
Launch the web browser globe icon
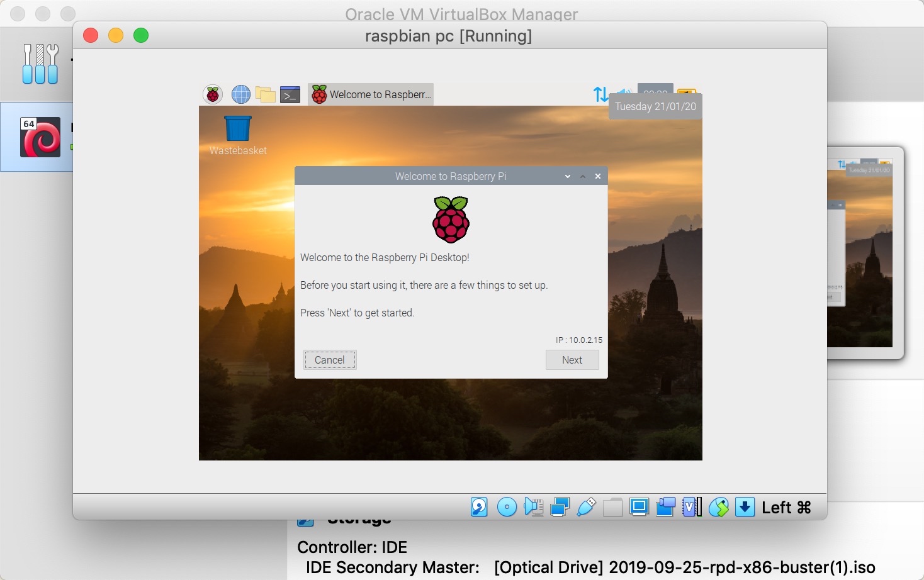pyautogui.click(x=241, y=94)
